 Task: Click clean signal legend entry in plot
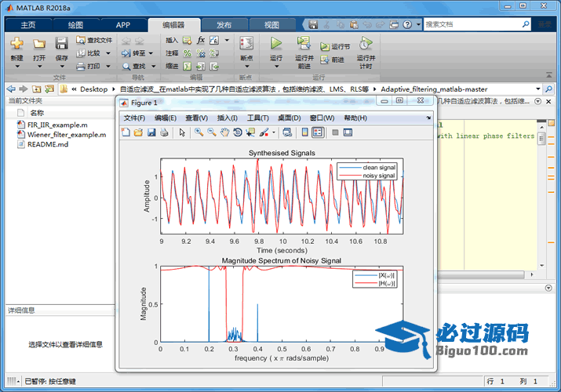[x=367, y=167]
